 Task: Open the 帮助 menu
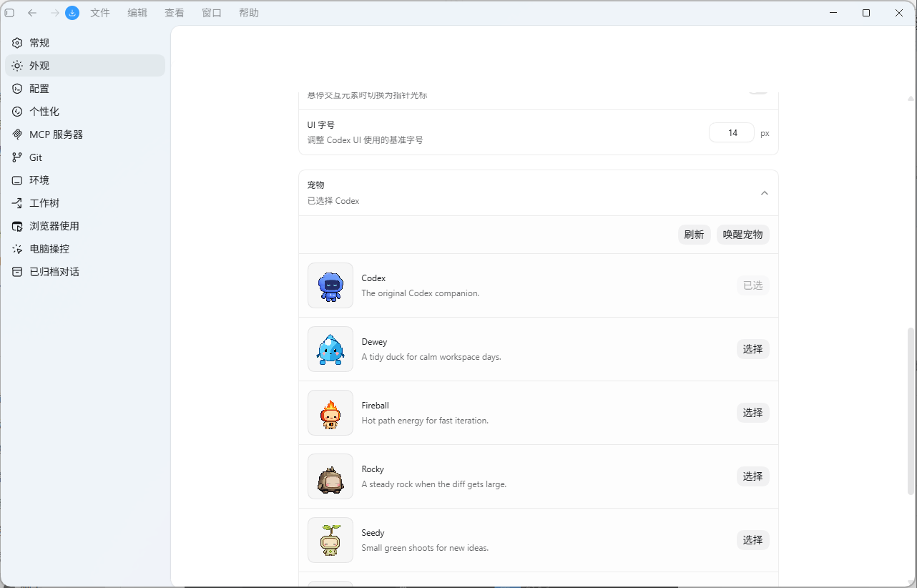(x=249, y=13)
